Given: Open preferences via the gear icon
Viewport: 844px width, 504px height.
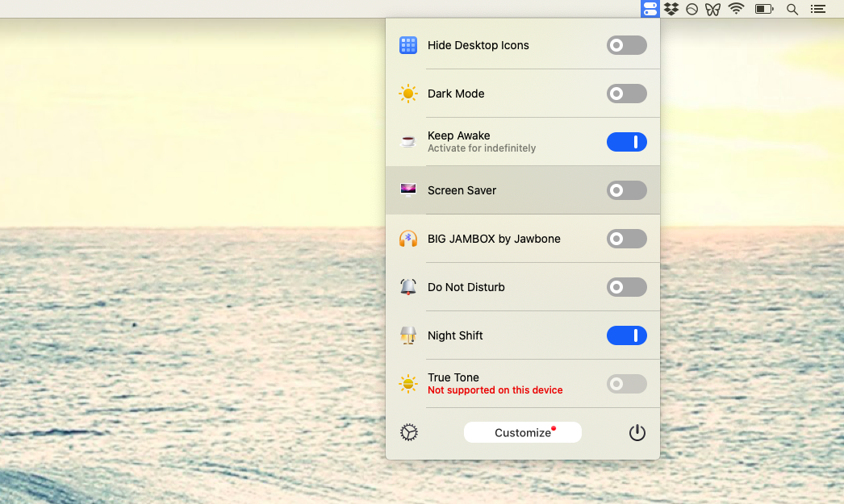Looking at the screenshot, I should [x=409, y=432].
